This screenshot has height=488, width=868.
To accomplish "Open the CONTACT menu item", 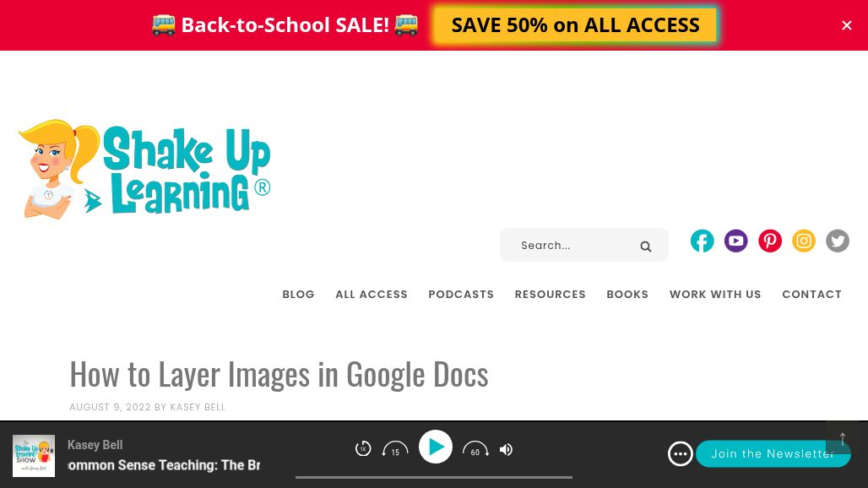I will (811, 295).
